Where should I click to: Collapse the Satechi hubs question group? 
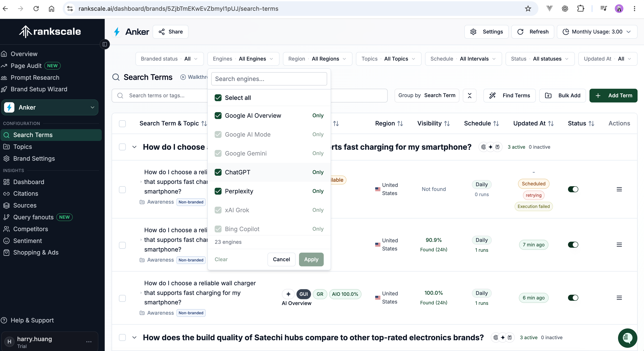pos(134,337)
